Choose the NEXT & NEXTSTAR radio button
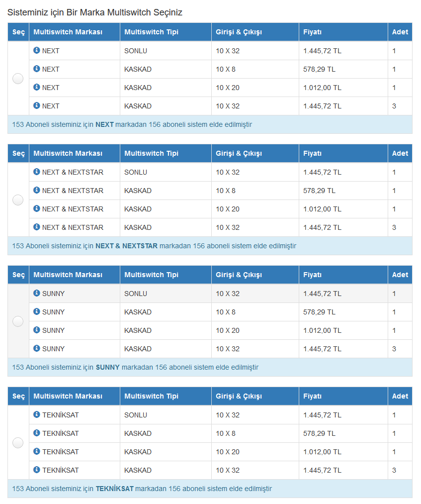 18,200
